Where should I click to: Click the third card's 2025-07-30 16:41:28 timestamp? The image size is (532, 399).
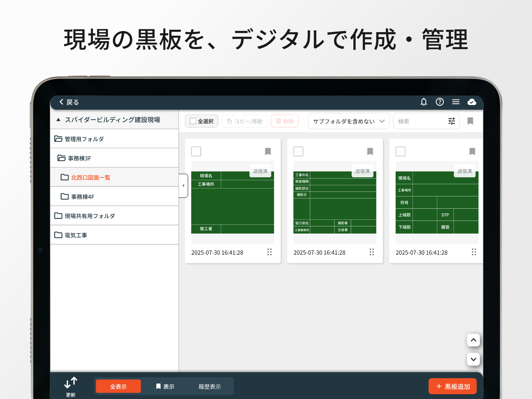click(x=421, y=253)
